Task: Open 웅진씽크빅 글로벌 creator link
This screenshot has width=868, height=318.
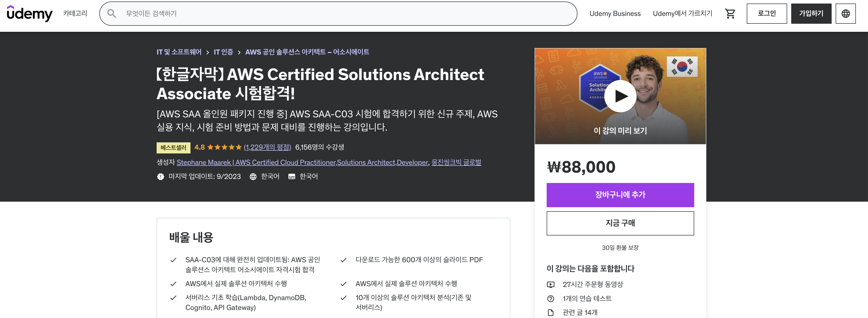Action: pos(456,162)
